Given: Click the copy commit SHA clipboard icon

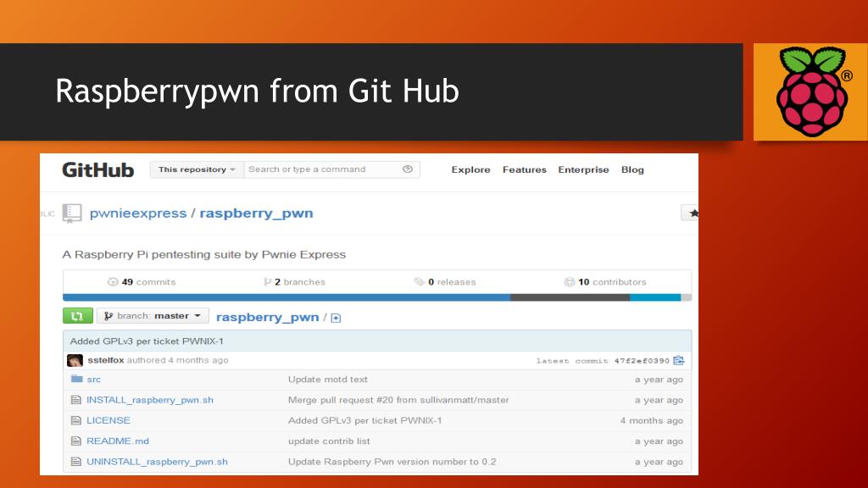Looking at the screenshot, I should click(x=679, y=361).
